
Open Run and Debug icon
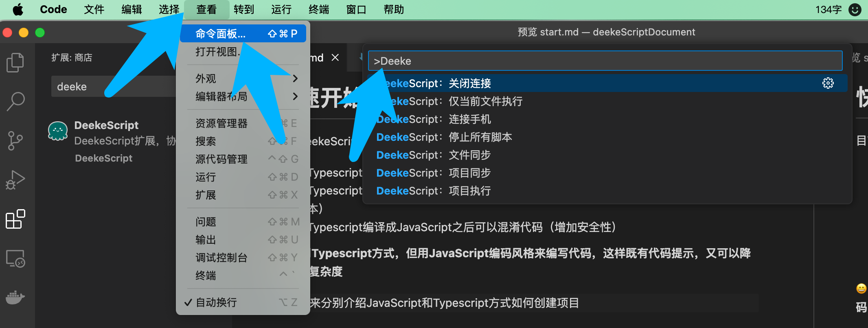coord(15,180)
